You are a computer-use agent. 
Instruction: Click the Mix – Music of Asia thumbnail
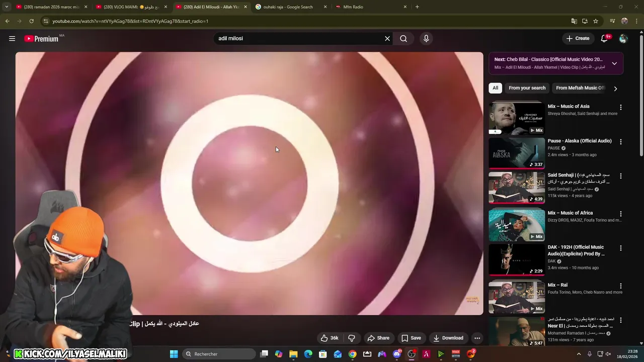click(x=517, y=119)
